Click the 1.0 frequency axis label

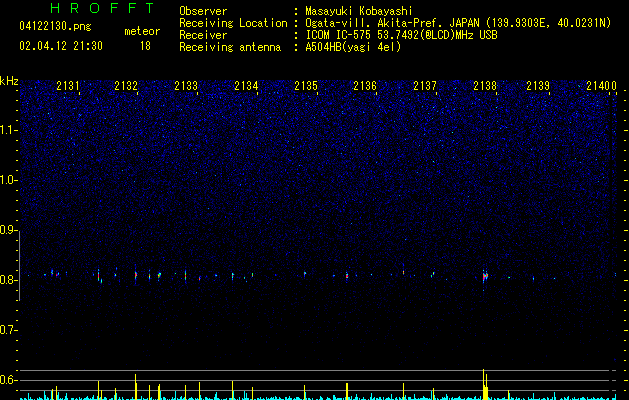[8, 180]
